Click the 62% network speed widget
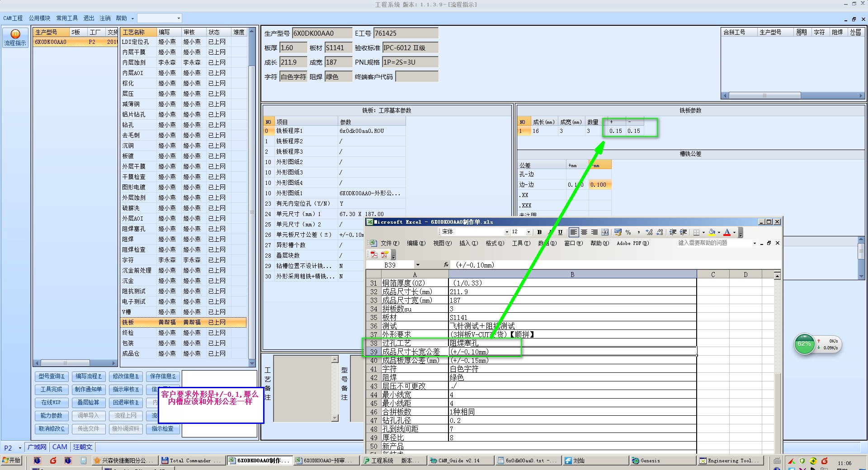The image size is (868, 470). click(817, 344)
